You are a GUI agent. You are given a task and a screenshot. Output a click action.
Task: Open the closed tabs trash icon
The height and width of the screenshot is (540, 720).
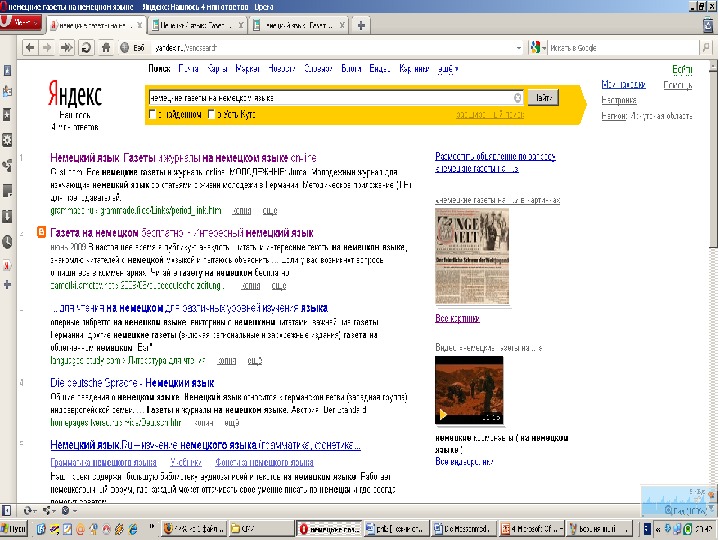(709, 25)
